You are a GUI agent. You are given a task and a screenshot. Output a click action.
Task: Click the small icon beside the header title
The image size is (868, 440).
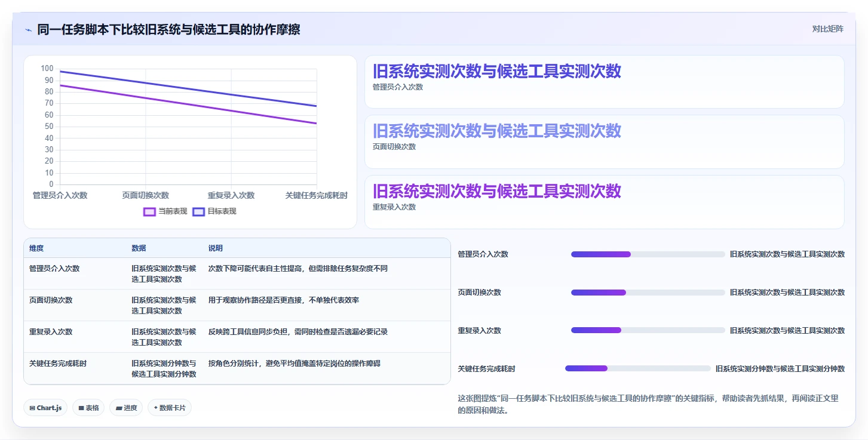(28, 30)
